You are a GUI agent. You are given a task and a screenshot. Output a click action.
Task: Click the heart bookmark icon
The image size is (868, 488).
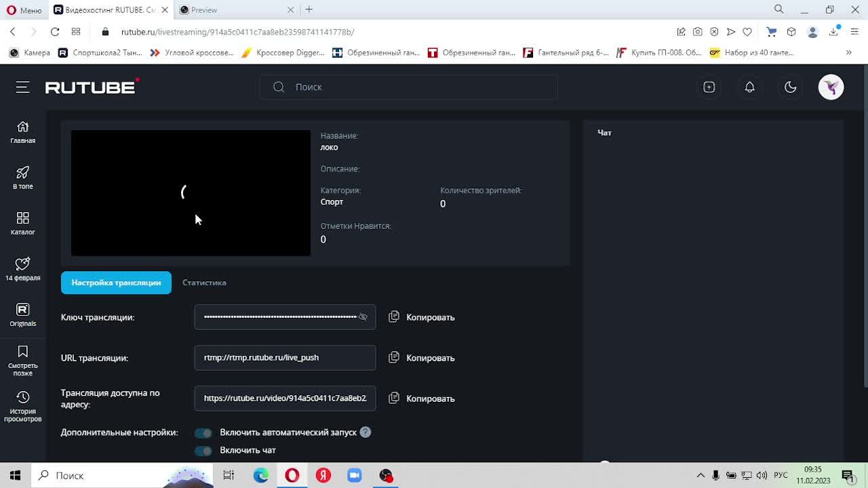coord(747,32)
